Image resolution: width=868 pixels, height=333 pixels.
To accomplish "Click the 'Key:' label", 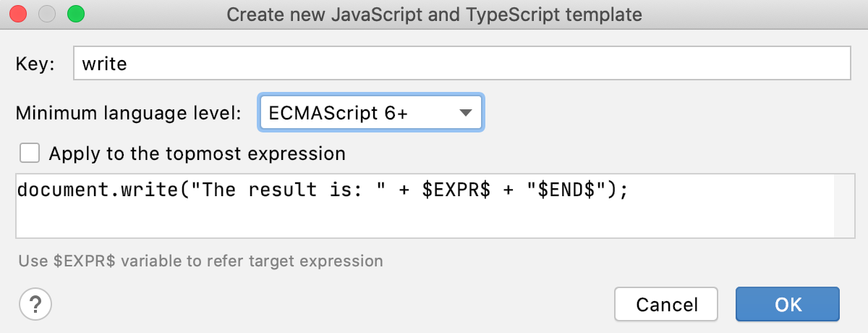I will pyautogui.click(x=35, y=64).
